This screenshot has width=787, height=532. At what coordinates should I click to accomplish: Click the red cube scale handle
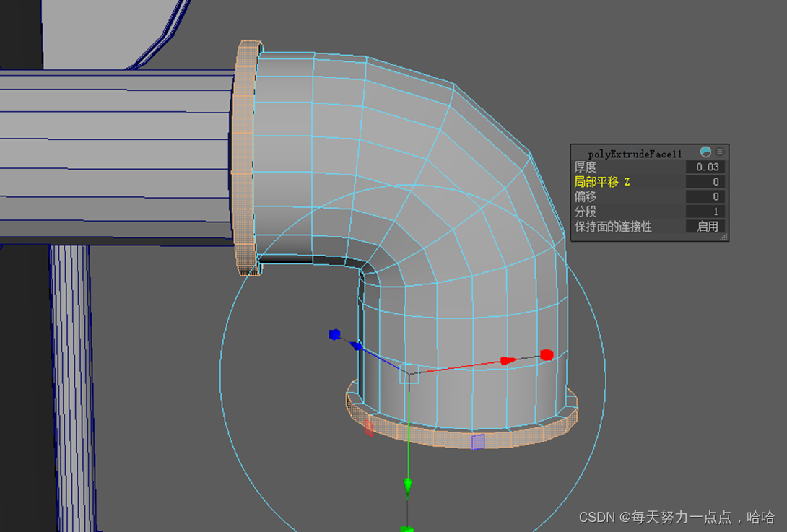[x=547, y=355]
